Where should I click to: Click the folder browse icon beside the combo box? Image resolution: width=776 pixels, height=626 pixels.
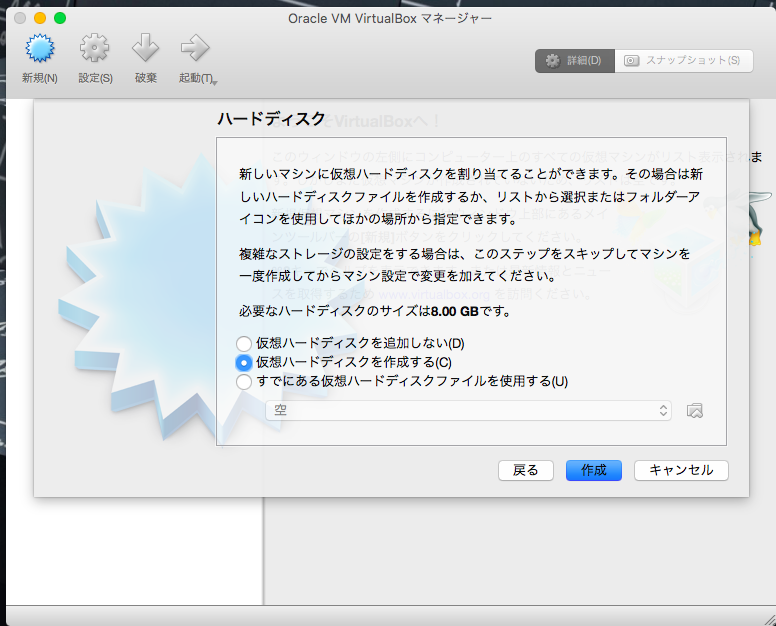695,411
